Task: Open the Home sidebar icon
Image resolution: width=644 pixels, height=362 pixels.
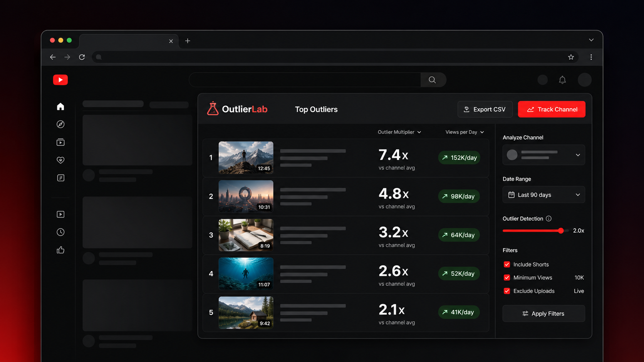Action: 60,107
